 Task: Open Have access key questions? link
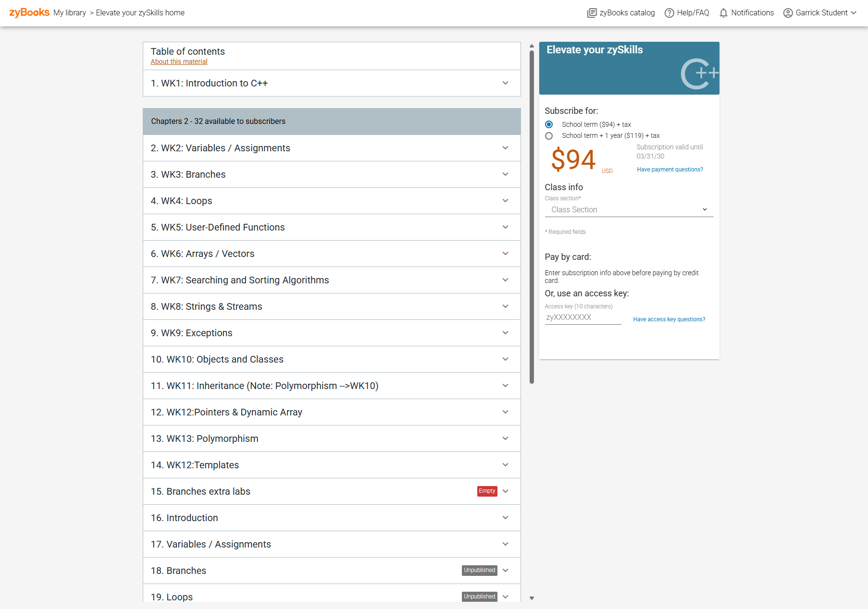[669, 319]
